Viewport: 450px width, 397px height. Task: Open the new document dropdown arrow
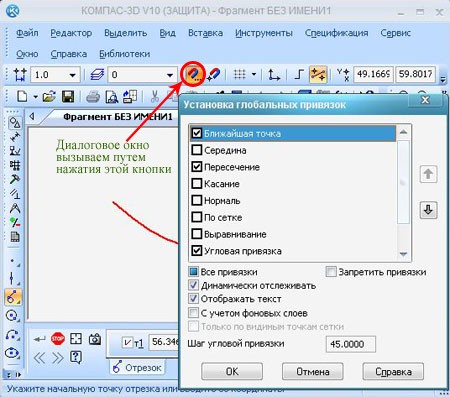point(35,97)
